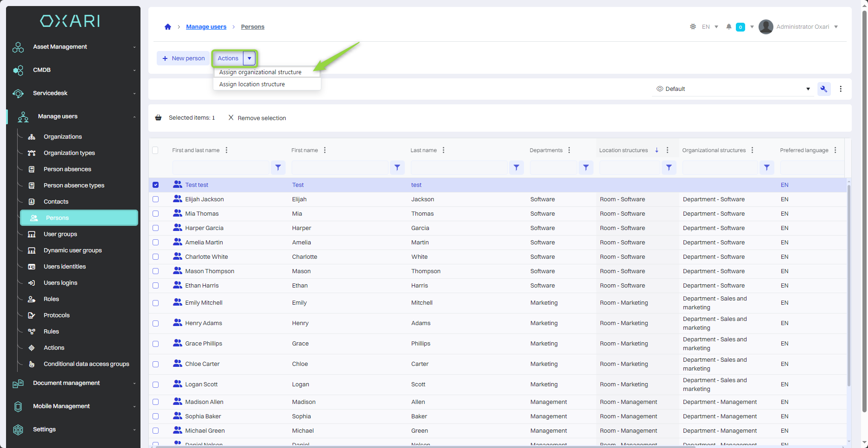868x448 pixels.
Task: Choose Assign organizational structure menu item
Action: [x=260, y=72]
